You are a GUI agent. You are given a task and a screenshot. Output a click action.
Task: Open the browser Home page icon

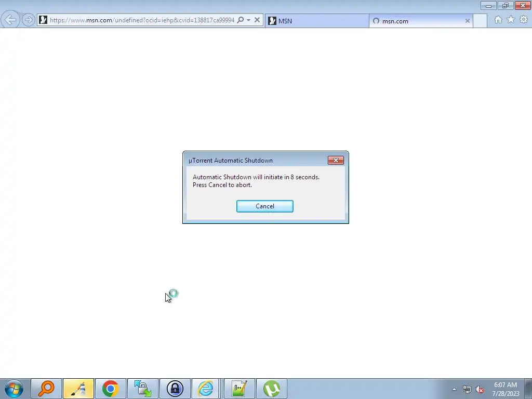[x=498, y=20]
